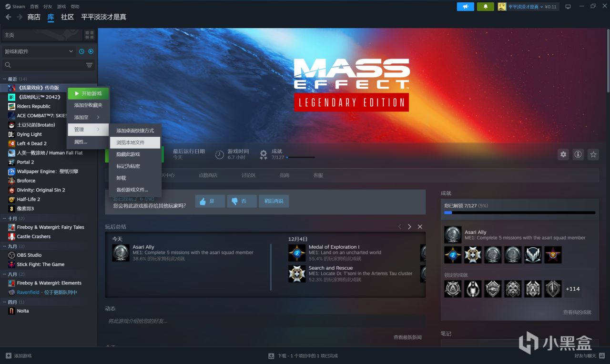
Task: Go to next post-game summary page
Action: pos(409,227)
